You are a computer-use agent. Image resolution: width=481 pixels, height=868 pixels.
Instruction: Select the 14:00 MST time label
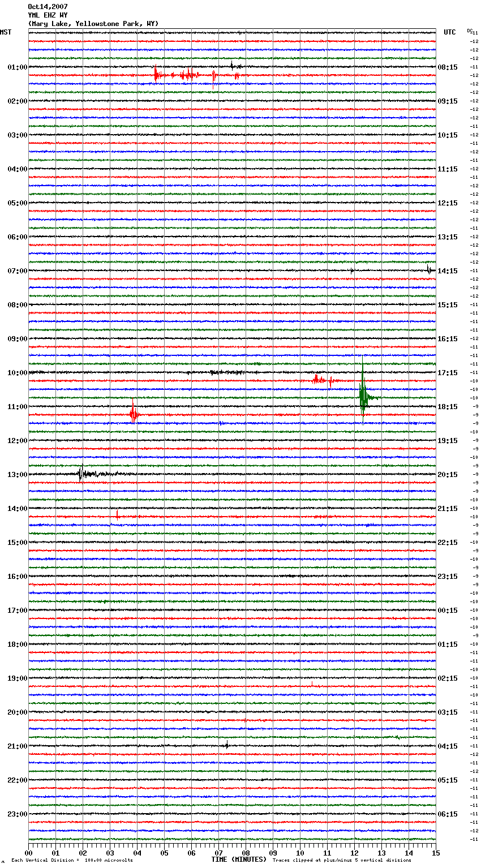click(18, 509)
